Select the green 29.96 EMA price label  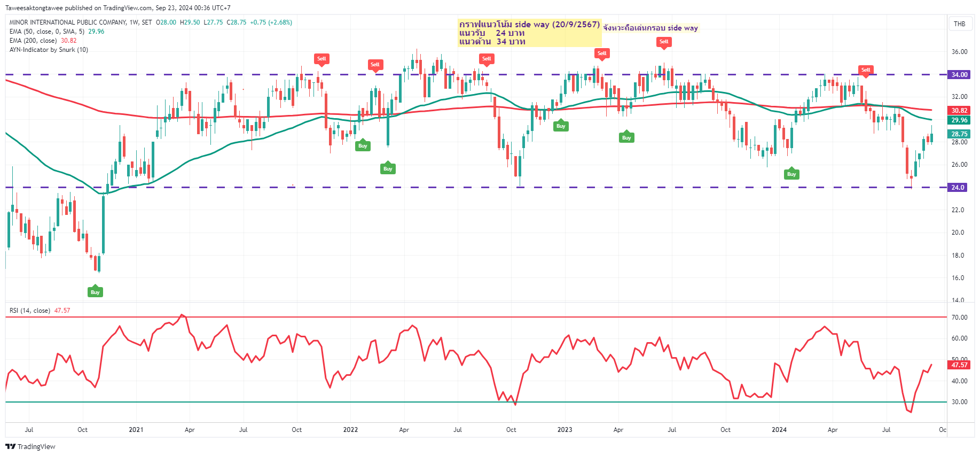pos(959,120)
